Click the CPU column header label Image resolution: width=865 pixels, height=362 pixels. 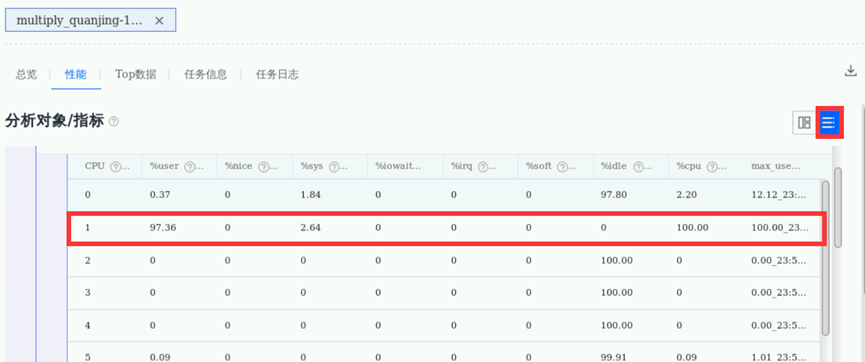(x=94, y=166)
